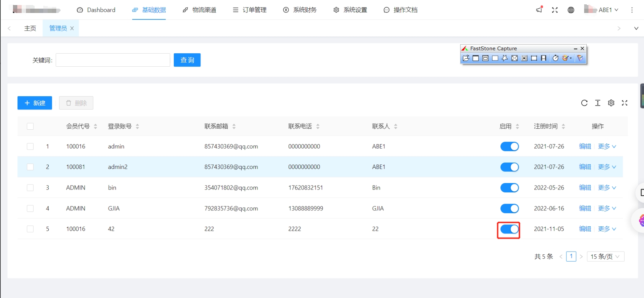Click FastStone output palette icon
The height and width of the screenshot is (298, 644).
[x=565, y=58]
